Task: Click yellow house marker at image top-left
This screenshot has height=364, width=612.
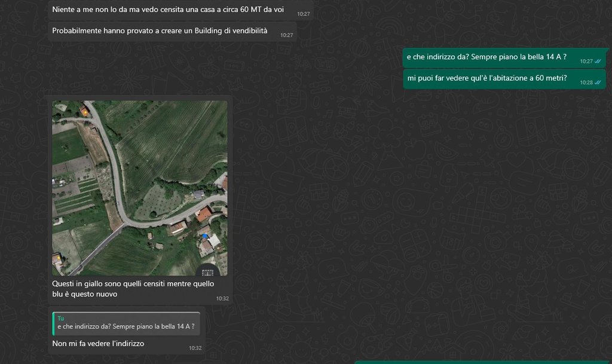Action: click(85, 111)
